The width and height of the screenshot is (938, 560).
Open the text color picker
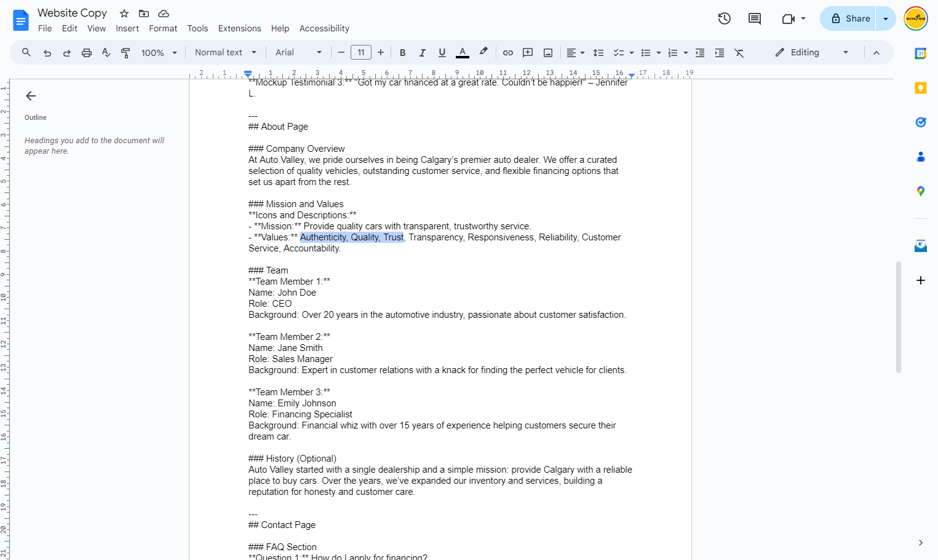[463, 53]
